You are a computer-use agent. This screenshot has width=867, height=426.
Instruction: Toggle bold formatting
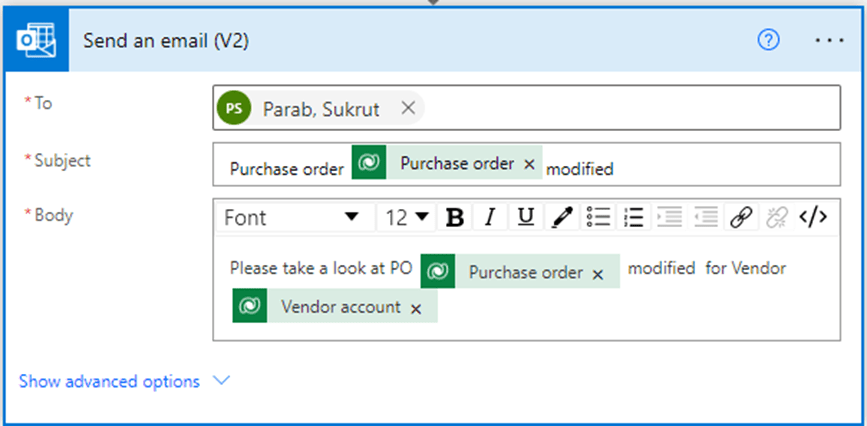(x=455, y=217)
